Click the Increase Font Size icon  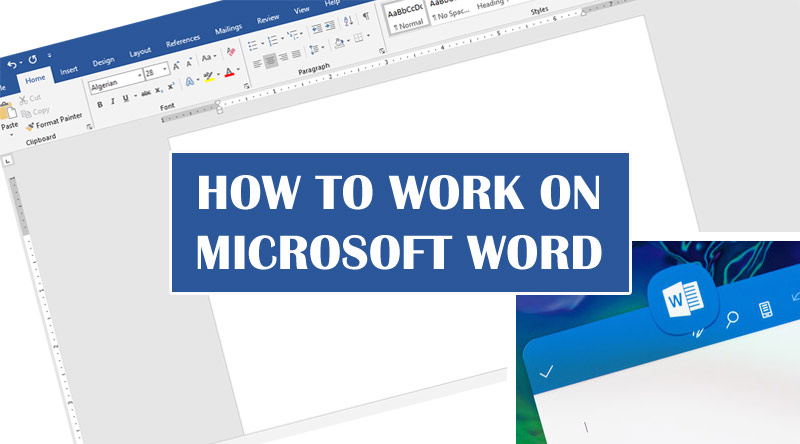pyautogui.click(x=177, y=66)
